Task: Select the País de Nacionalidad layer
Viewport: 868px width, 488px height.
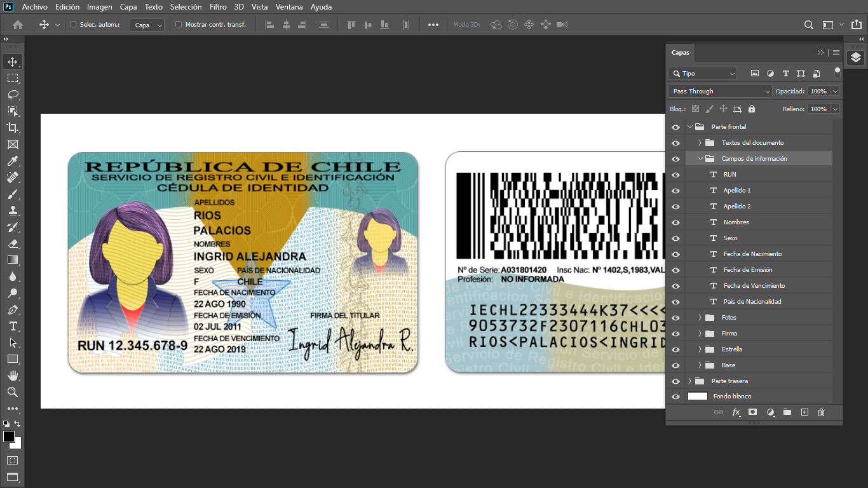Action: (759, 302)
